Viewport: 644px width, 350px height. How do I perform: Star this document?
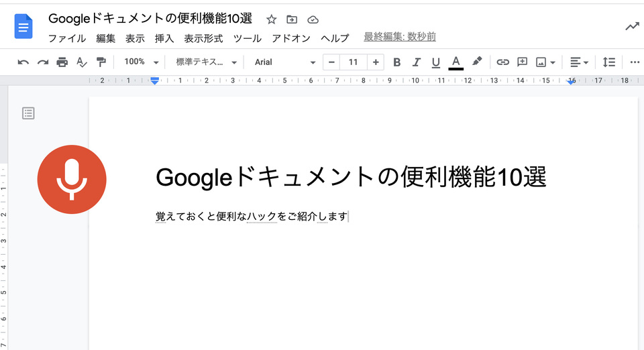click(x=271, y=19)
